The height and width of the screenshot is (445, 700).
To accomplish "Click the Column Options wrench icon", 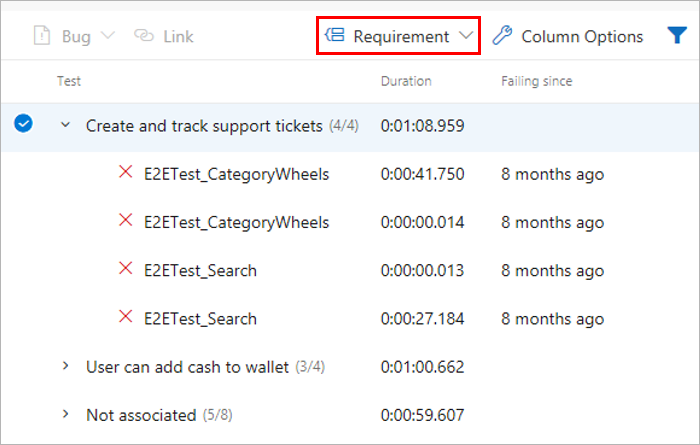I will (503, 37).
